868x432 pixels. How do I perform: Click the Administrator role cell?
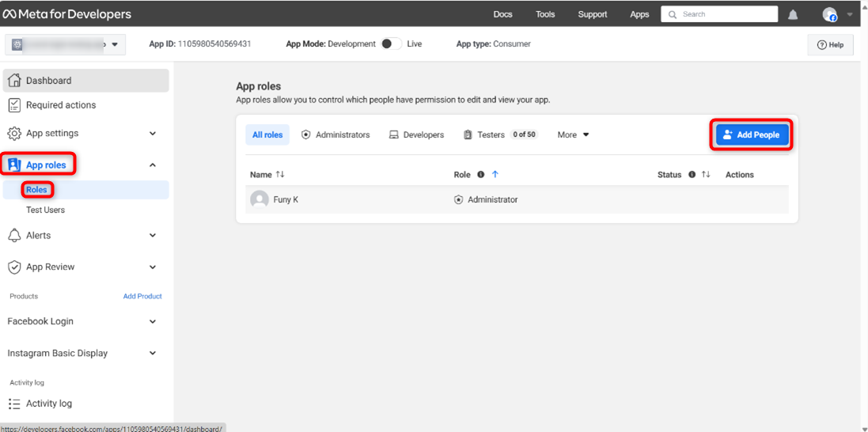point(486,199)
